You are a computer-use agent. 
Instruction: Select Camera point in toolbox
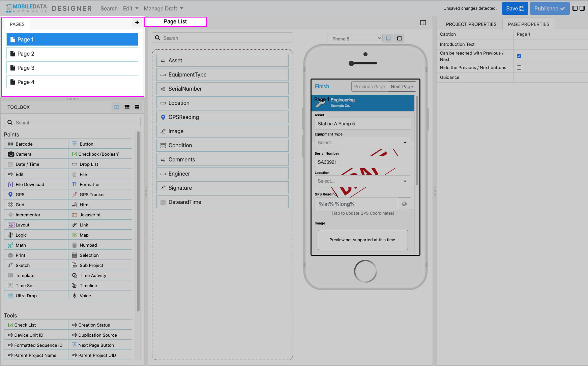(36, 154)
